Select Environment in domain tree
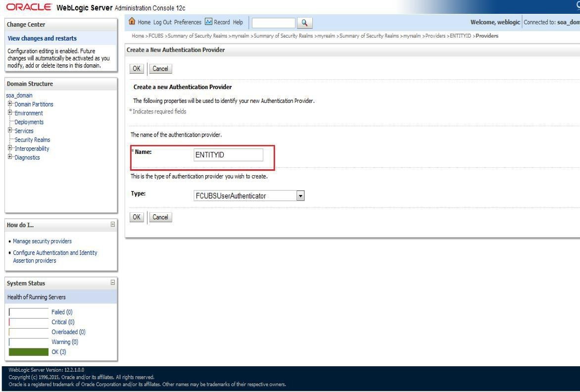580x392 pixels. (29, 113)
